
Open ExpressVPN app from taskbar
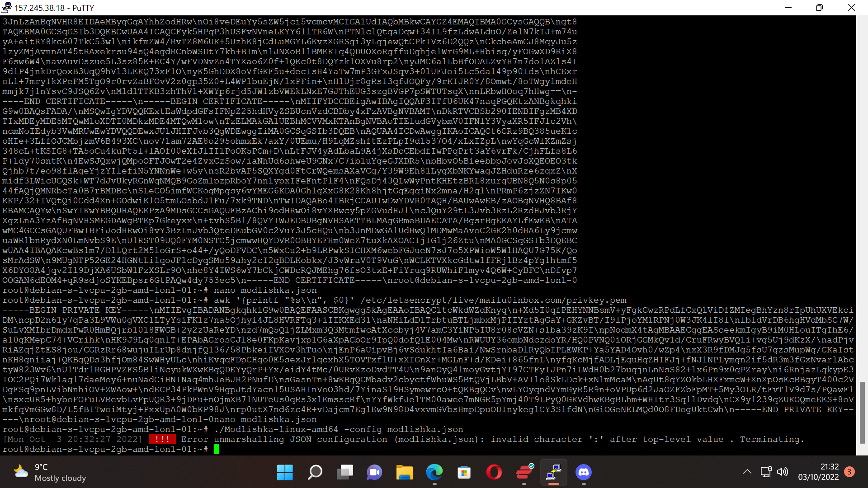(524, 473)
